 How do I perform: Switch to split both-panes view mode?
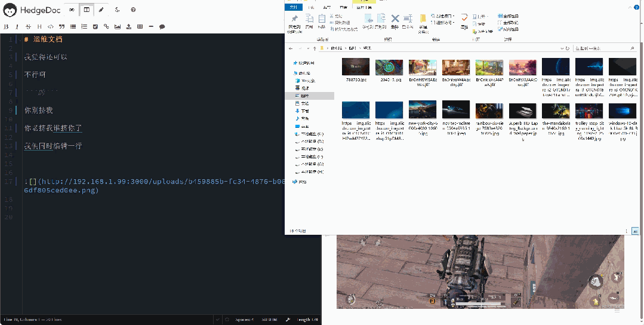(x=87, y=10)
